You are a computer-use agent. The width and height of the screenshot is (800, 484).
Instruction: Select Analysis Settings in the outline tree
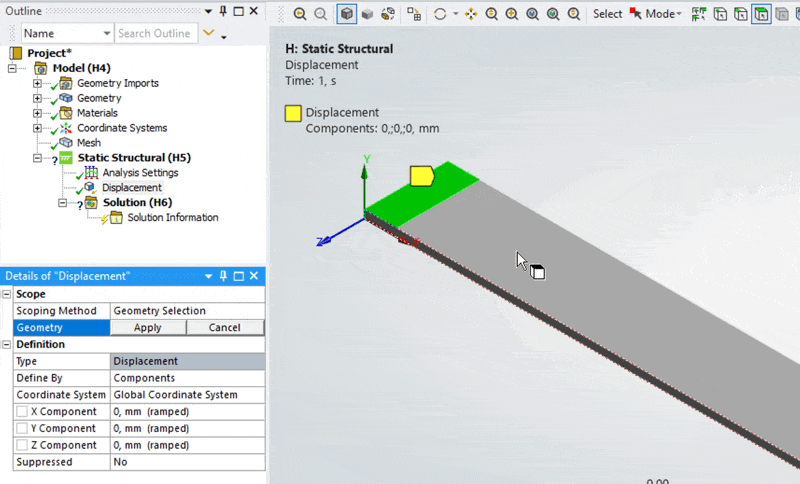(x=139, y=173)
